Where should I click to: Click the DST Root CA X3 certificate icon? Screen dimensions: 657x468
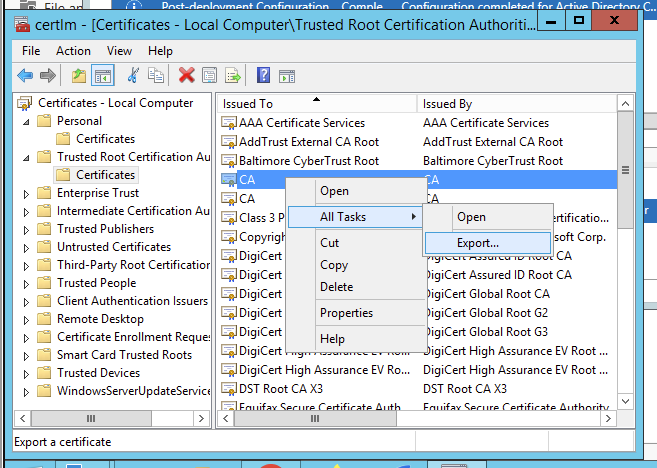coord(229,389)
